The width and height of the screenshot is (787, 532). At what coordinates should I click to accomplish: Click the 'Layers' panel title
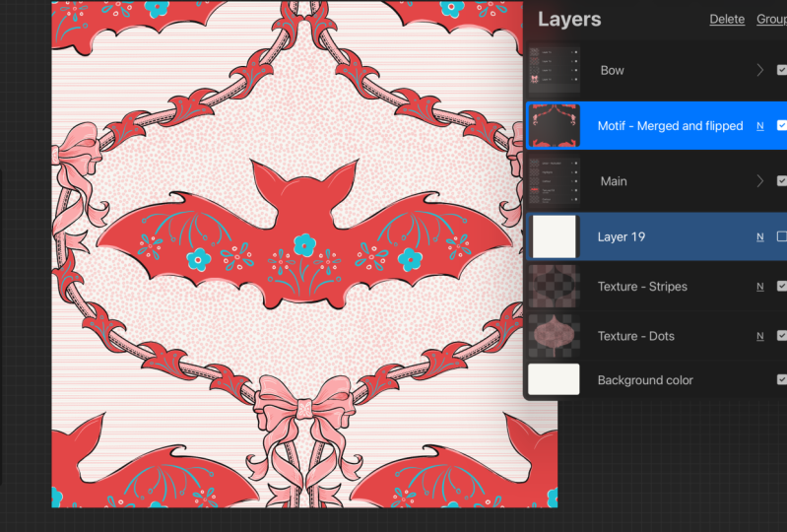[569, 19]
